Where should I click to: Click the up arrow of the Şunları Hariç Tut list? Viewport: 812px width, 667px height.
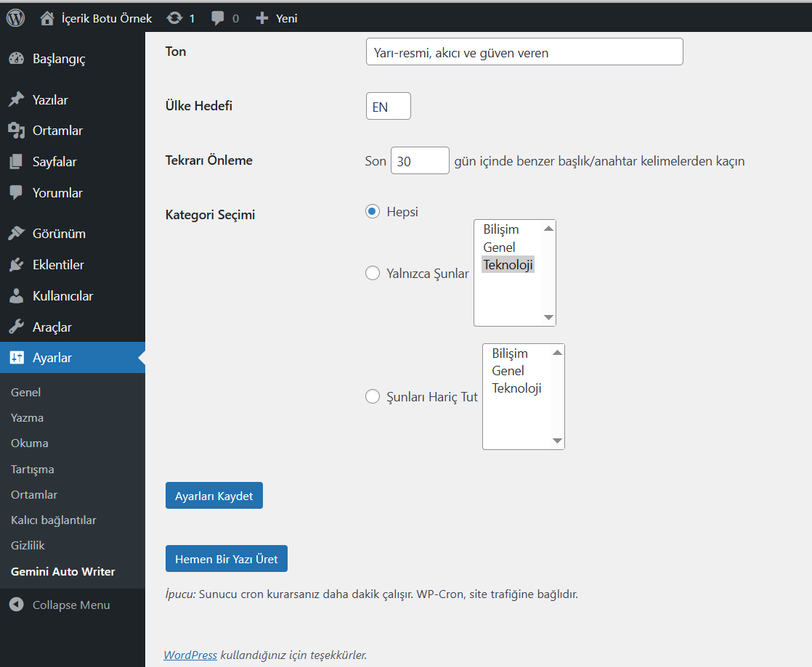pyautogui.click(x=557, y=353)
